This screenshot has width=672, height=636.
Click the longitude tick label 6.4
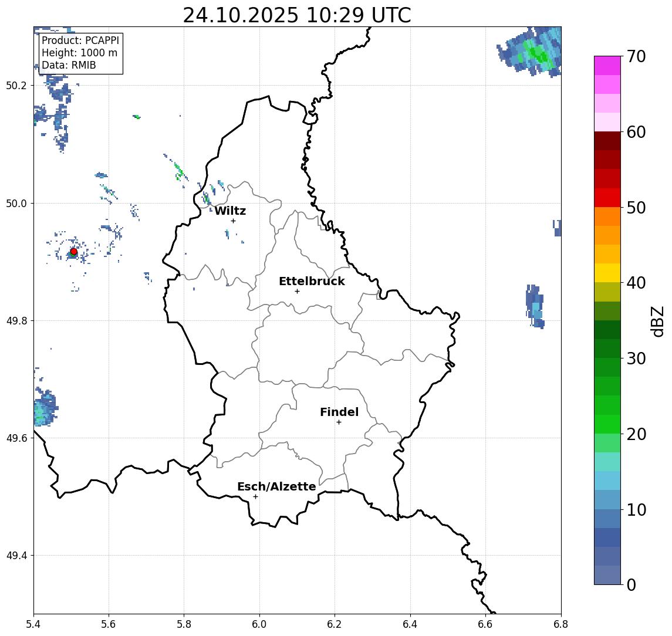click(x=410, y=624)
